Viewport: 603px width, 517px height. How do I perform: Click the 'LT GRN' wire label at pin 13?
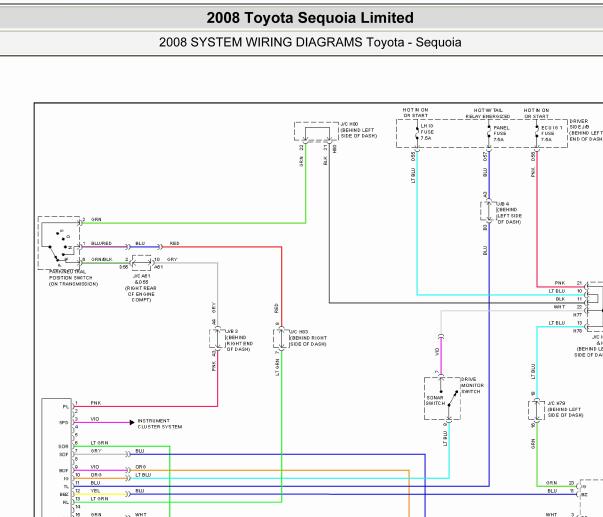(99, 499)
